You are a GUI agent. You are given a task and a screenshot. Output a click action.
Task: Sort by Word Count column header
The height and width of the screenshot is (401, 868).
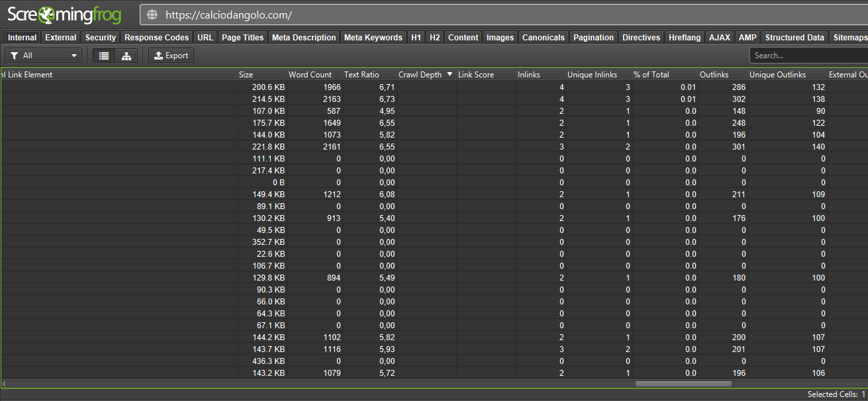coord(310,75)
